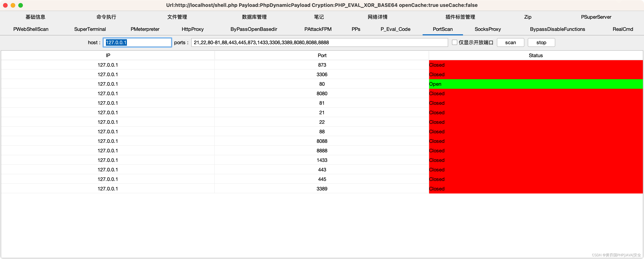This screenshot has width=644, height=259.
Task: Start scanning with the scan button
Action: (510, 42)
